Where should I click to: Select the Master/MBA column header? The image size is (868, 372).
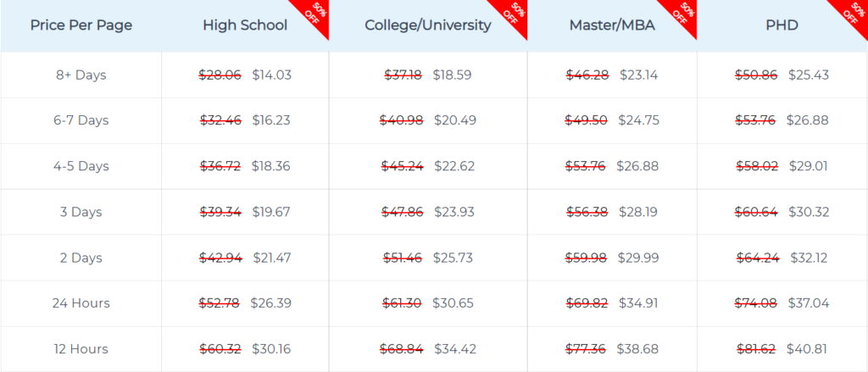(612, 25)
